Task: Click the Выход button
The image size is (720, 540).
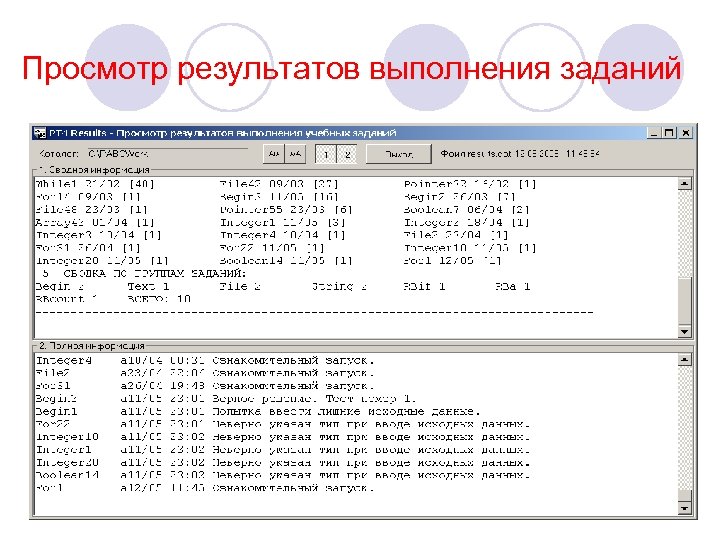Action: 399,154
